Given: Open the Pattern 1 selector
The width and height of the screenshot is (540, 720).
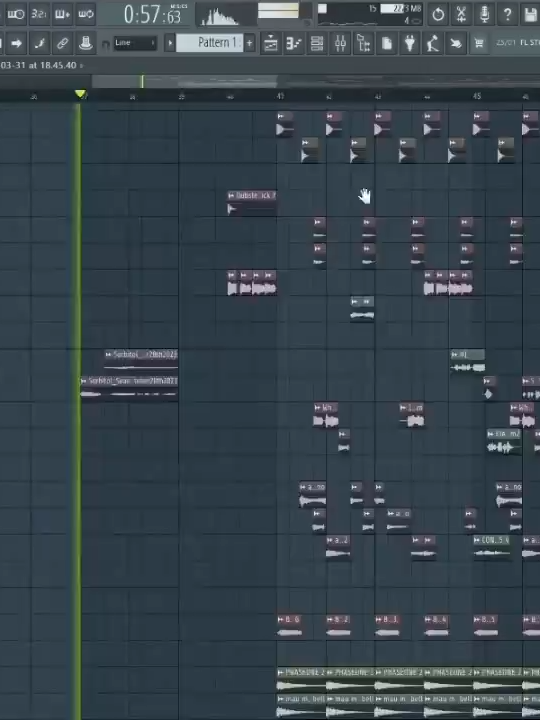Looking at the screenshot, I should pyautogui.click(x=209, y=43).
